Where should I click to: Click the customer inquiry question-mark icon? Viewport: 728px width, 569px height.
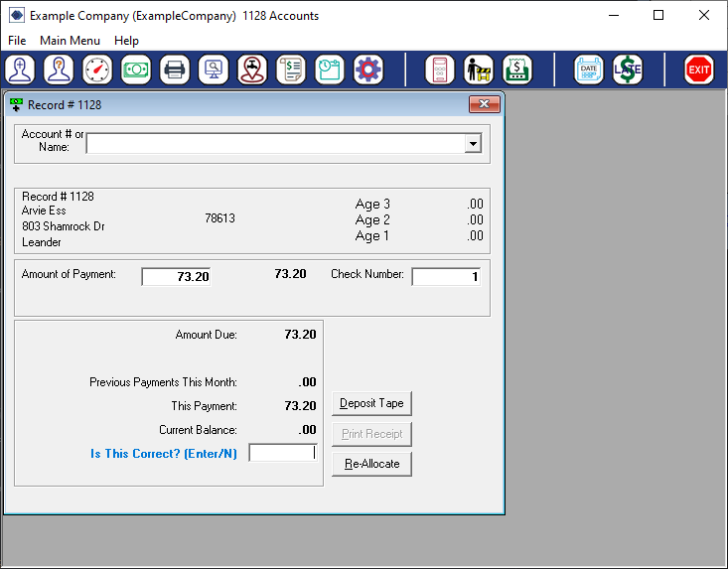click(x=59, y=70)
